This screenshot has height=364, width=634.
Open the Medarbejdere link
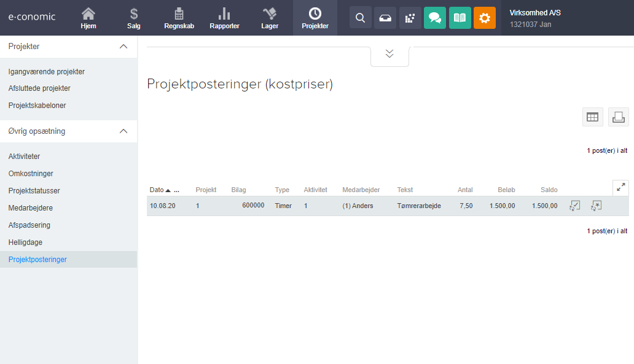(x=29, y=207)
